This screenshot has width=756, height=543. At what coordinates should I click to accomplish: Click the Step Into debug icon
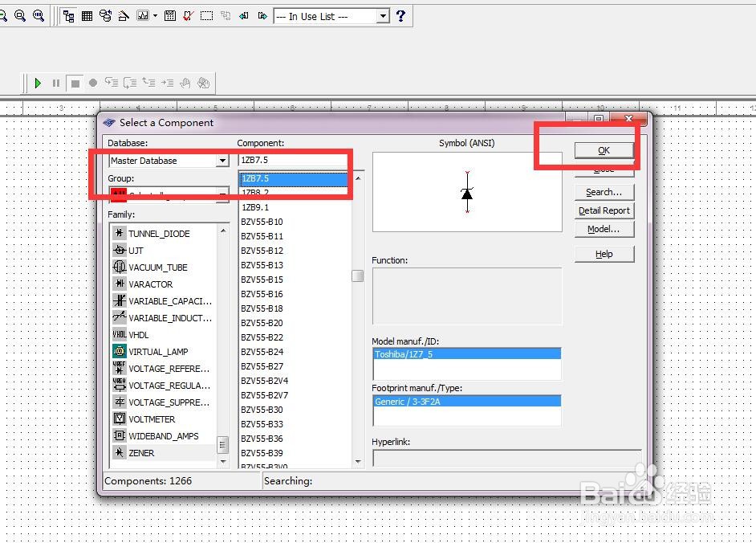point(112,83)
